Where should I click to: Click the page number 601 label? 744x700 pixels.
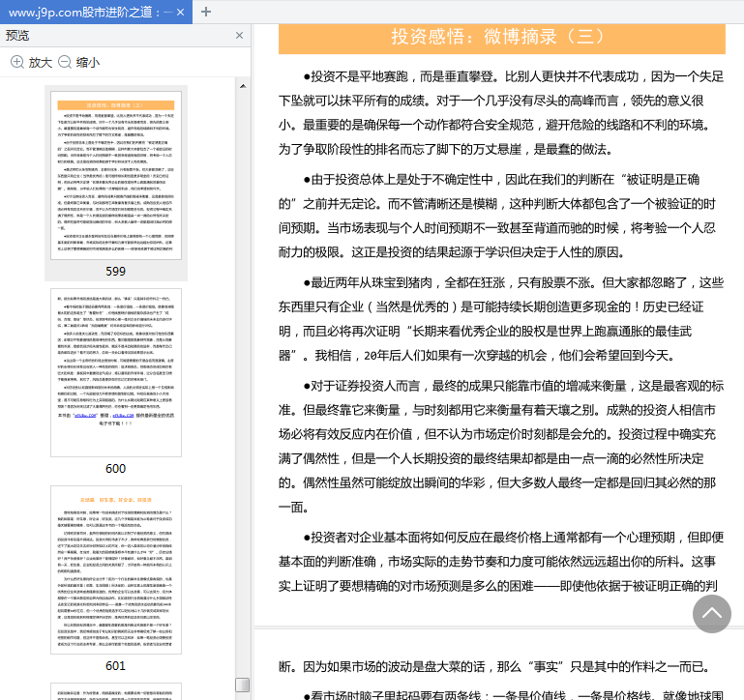(116, 666)
